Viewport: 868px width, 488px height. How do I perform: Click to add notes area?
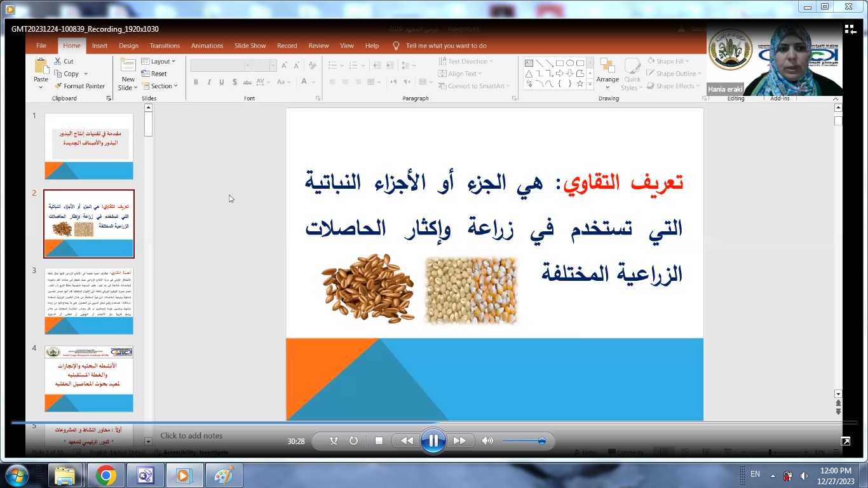191,435
